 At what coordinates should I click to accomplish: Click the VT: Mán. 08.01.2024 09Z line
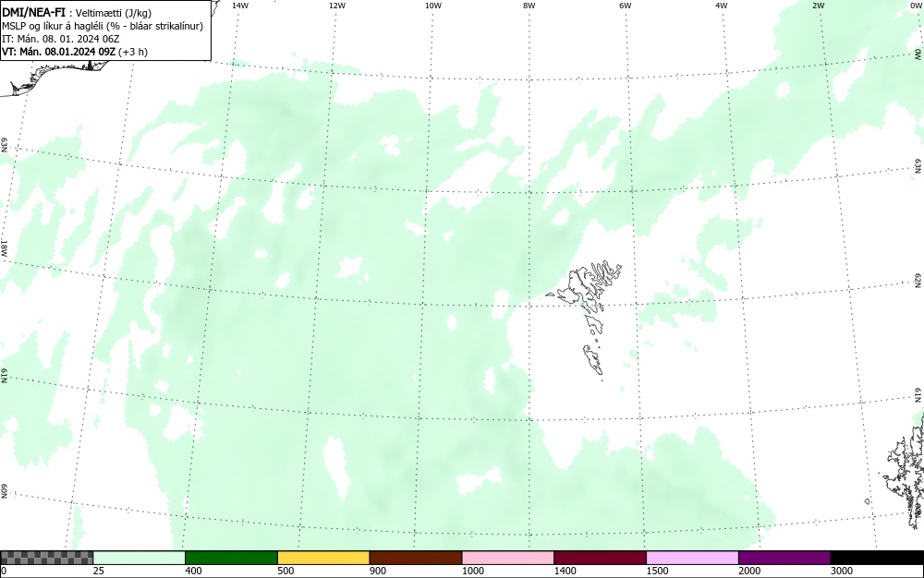click(x=75, y=52)
